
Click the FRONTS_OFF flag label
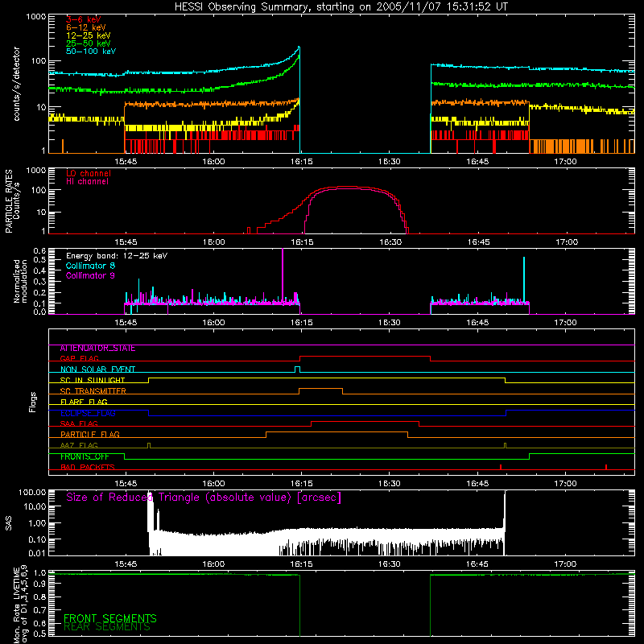click(x=85, y=456)
